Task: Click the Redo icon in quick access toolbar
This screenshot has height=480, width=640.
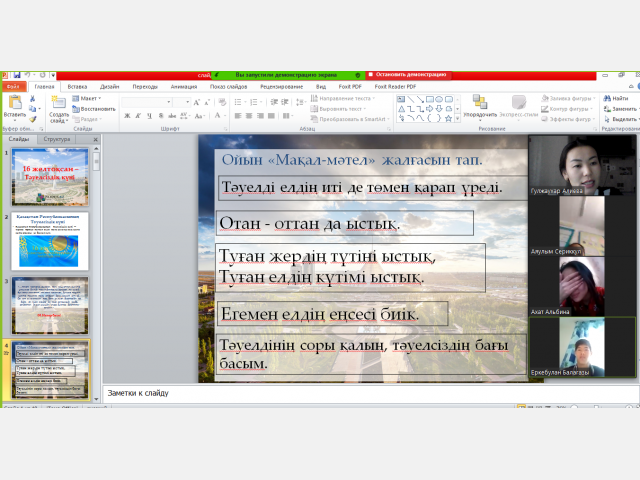Action: pyautogui.click(x=42, y=75)
